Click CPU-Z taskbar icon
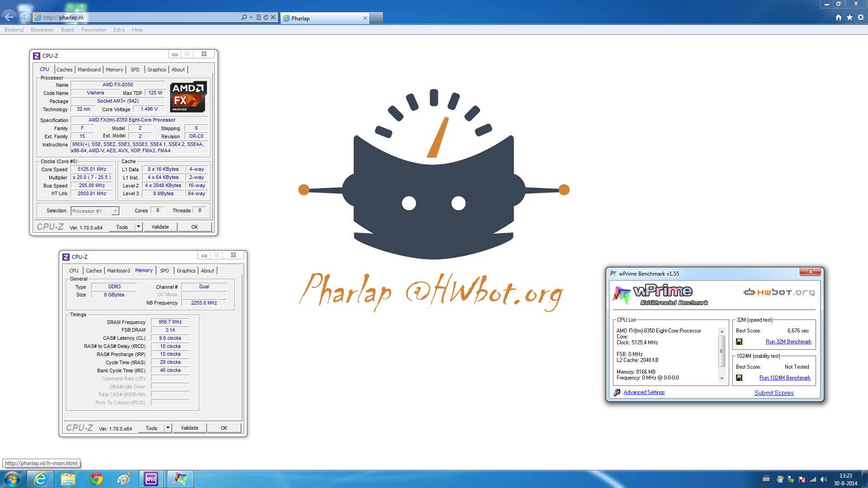Image resolution: width=868 pixels, height=488 pixels. 151,479
